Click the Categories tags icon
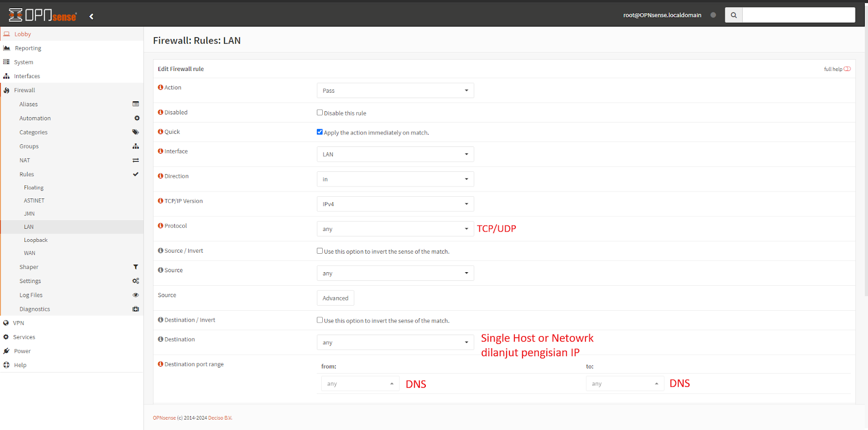 pos(136,132)
